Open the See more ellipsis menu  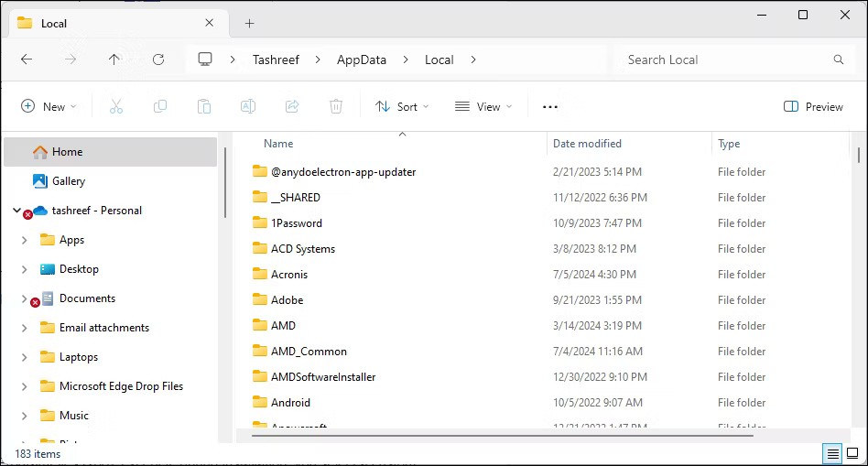pyautogui.click(x=550, y=106)
